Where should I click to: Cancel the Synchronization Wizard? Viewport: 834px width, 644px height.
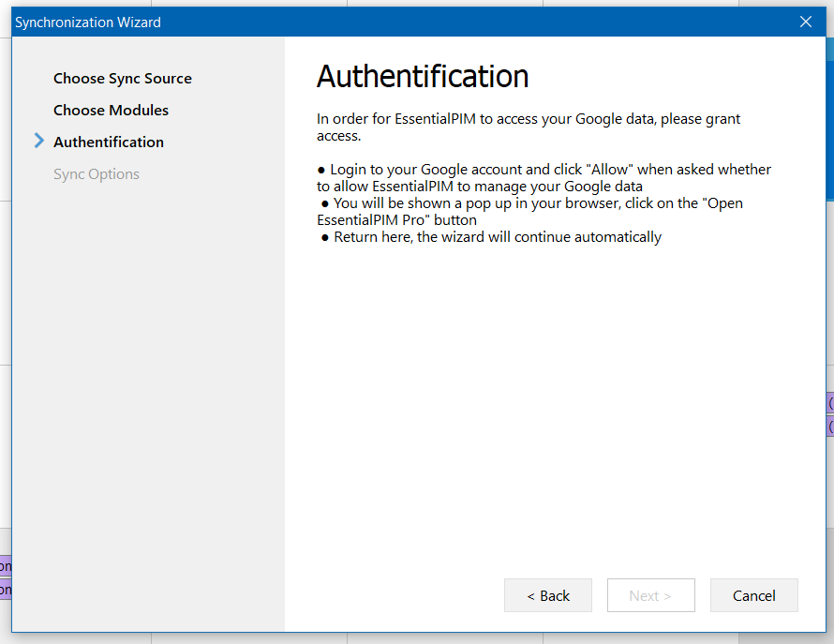tap(753, 595)
